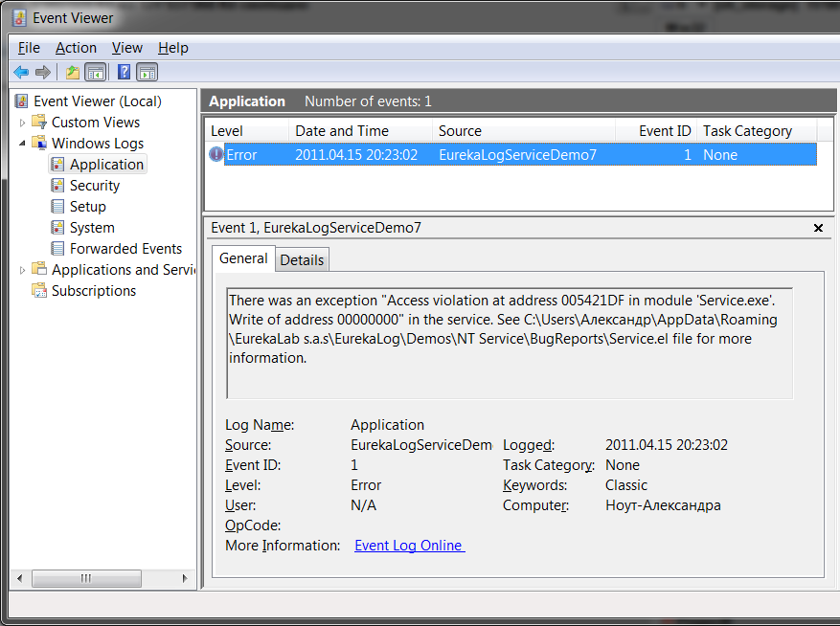The height and width of the screenshot is (626, 840).
Task: Click the System log icon
Action: (x=57, y=228)
